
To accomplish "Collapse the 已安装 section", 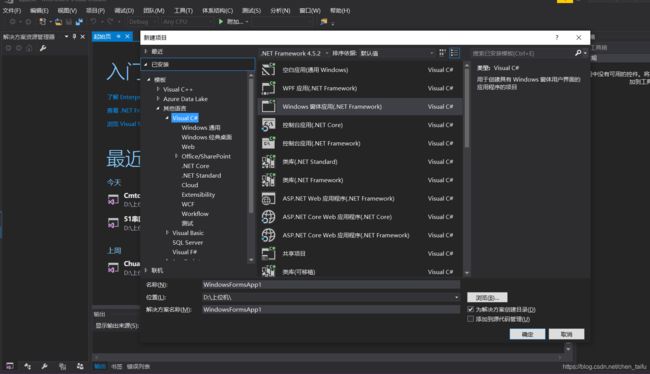I will click(x=146, y=64).
